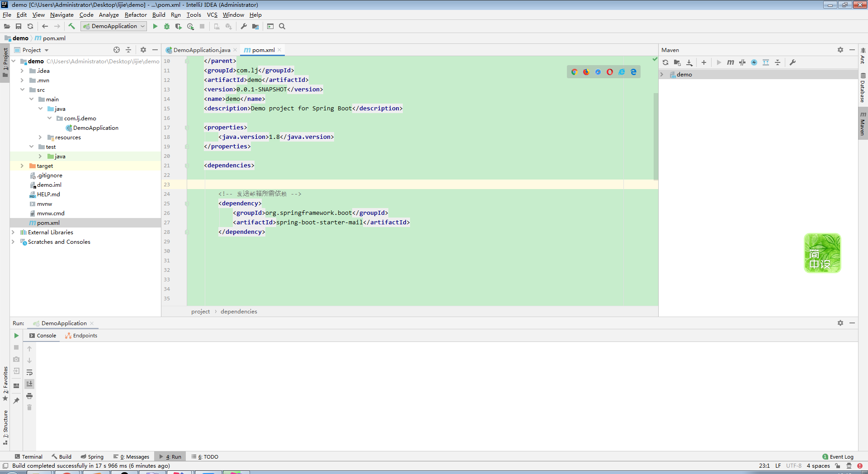
Task: Toggle the Structure side tool window
Action: coord(5,427)
